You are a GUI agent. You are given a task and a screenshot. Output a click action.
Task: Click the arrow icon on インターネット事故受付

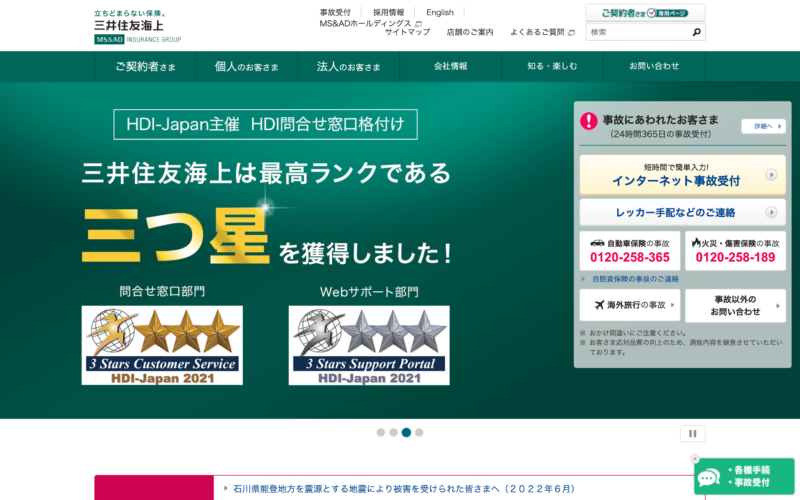(771, 175)
